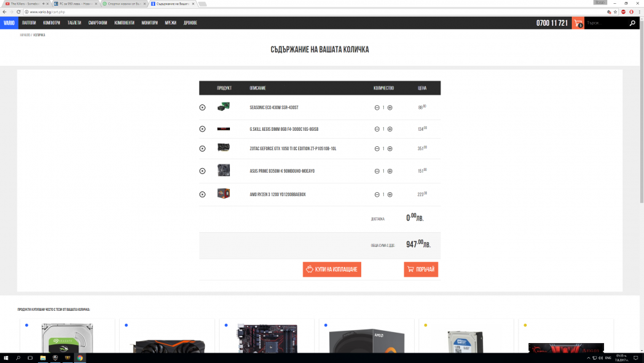Decrease quantity of Zotac GeForce GTX 1050 Ti
This screenshot has width=644, height=363.
[377, 149]
